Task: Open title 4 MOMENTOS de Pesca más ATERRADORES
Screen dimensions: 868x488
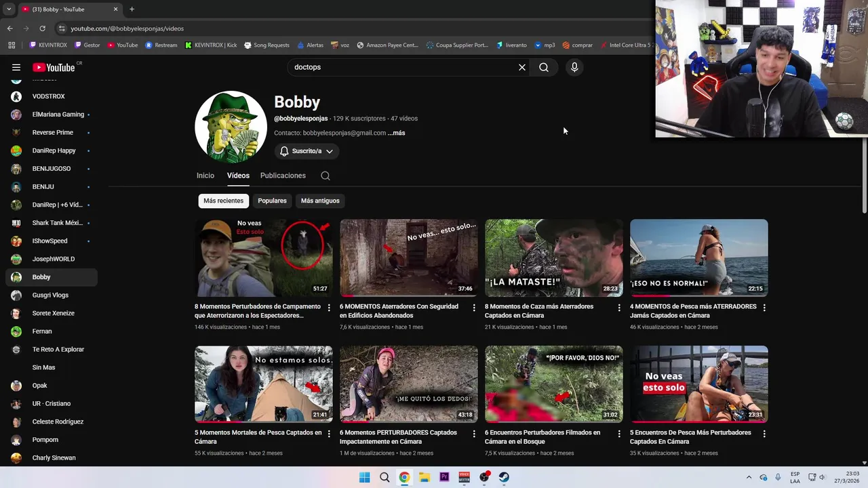Action: 693,310
